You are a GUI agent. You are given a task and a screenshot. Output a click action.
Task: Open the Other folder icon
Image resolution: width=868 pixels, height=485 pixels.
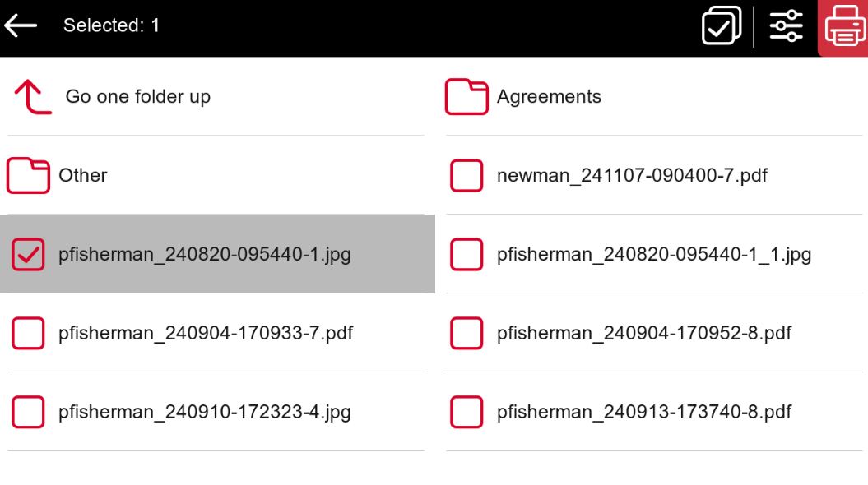(28, 176)
